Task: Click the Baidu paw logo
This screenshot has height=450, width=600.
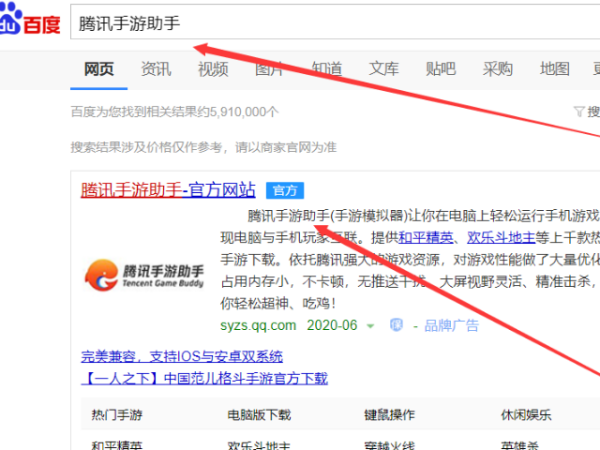Action: (x=30, y=18)
